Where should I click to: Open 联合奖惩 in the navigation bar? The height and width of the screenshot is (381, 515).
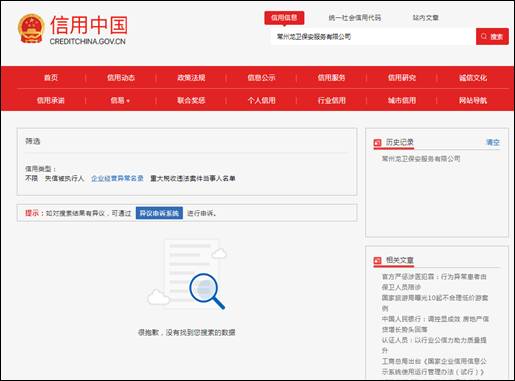point(191,100)
